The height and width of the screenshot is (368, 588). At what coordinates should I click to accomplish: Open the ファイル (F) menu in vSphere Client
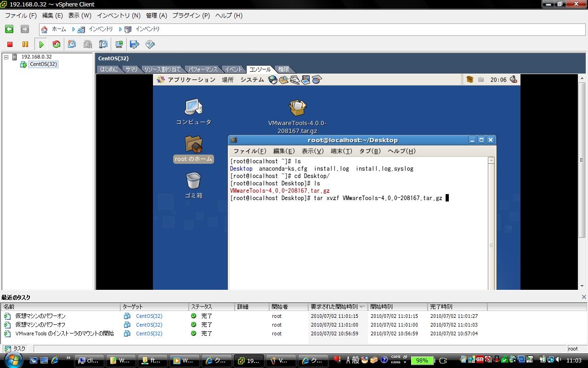click(21, 15)
